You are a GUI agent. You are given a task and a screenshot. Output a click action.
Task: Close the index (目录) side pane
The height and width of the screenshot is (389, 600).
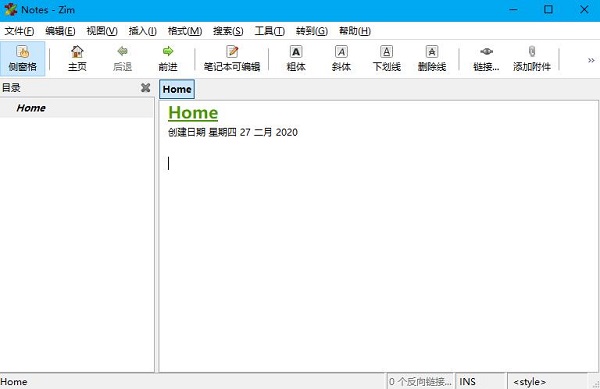pyautogui.click(x=145, y=88)
